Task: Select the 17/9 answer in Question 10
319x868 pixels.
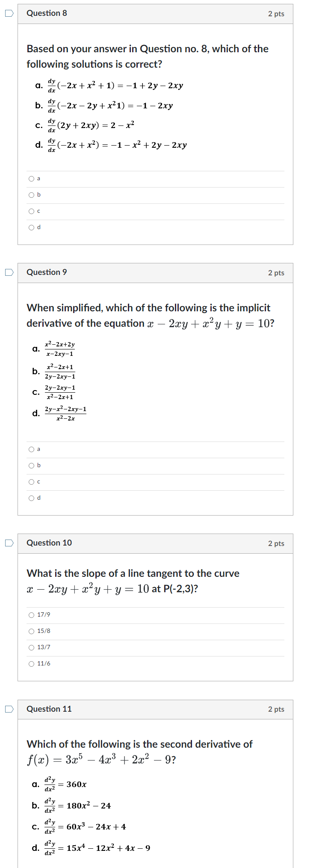Action: click(x=30, y=614)
